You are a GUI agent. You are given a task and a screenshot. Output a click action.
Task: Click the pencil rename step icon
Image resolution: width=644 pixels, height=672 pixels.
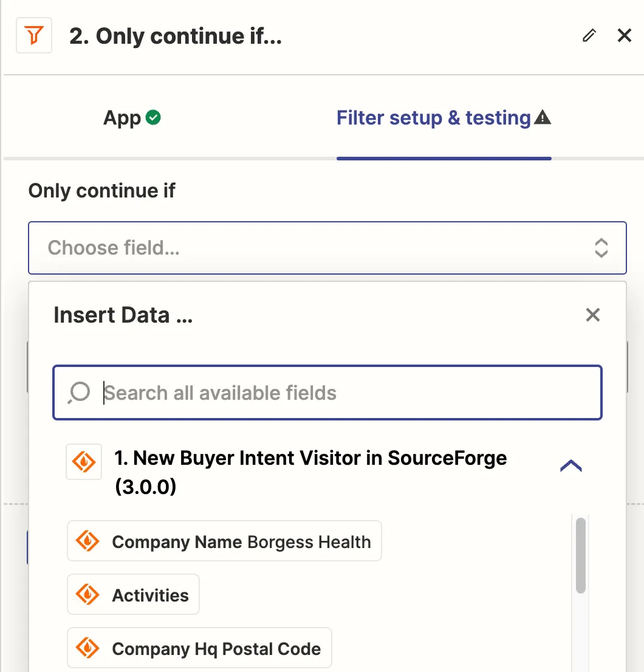click(x=589, y=35)
